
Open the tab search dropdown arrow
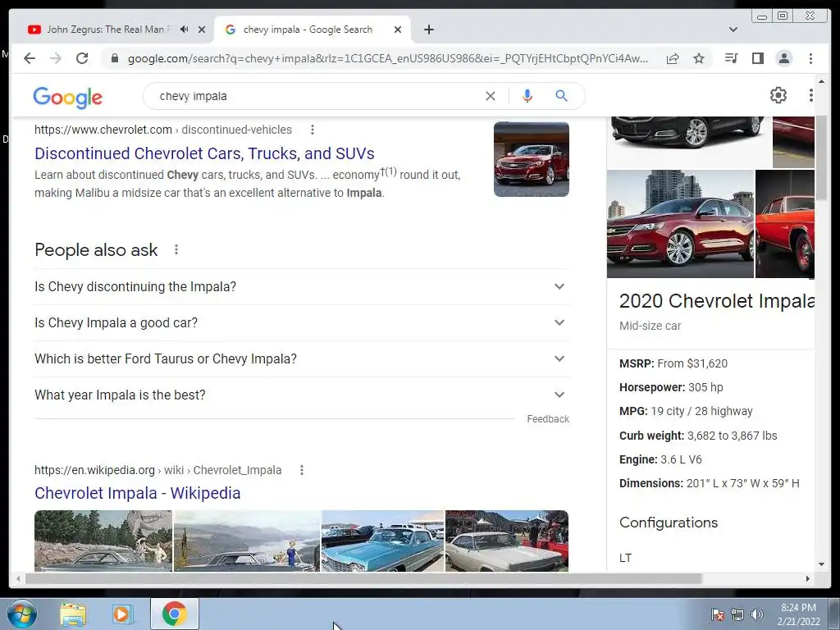[x=733, y=30]
